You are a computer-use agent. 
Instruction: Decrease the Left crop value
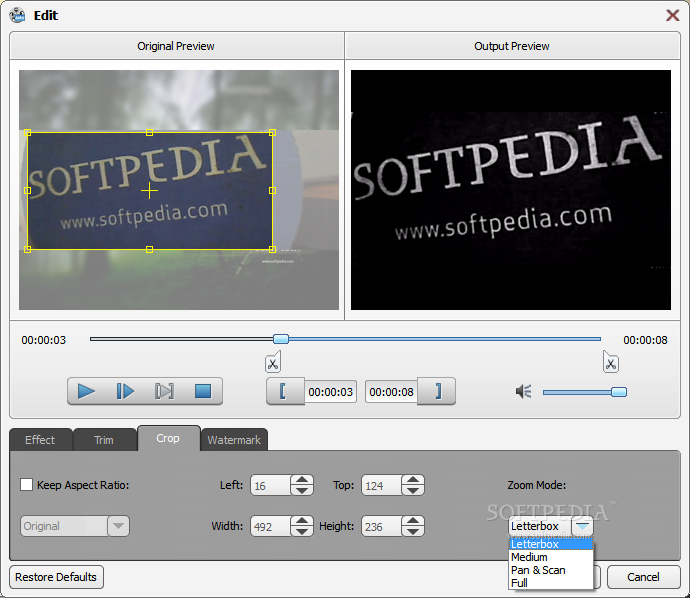pos(302,490)
